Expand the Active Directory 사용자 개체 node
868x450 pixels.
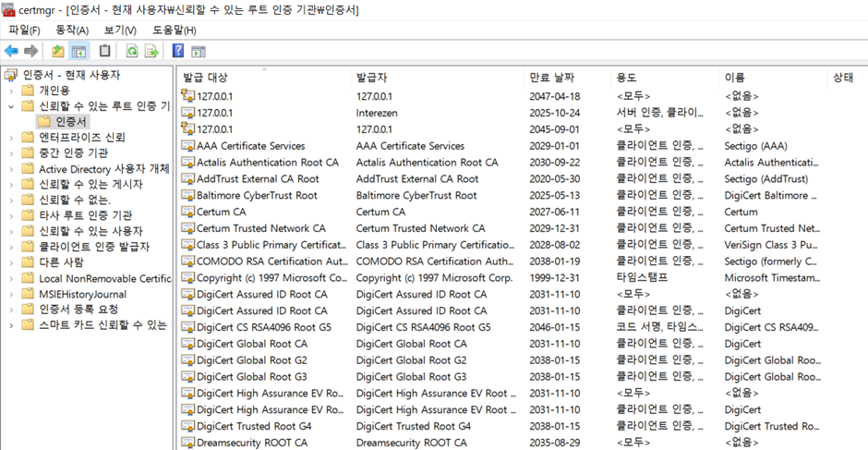tap(11, 169)
